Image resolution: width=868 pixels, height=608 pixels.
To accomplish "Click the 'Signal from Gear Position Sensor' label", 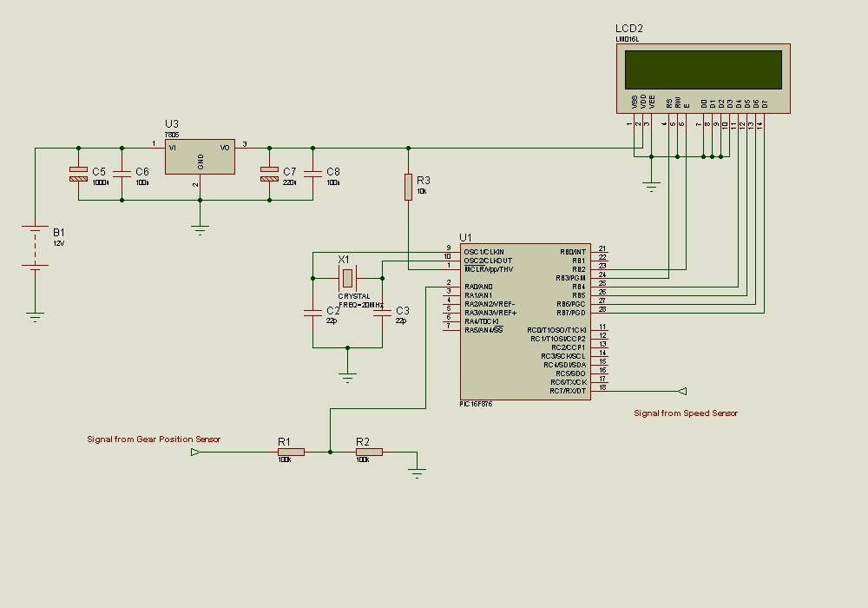I will point(154,439).
